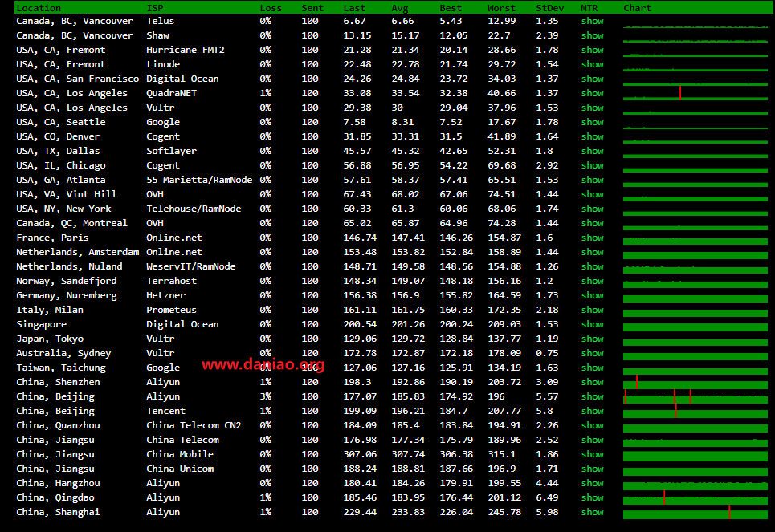Select the "307.06" last value for China Mobile
This screenshot has height=532, width=775.
(x=360, y=454)
